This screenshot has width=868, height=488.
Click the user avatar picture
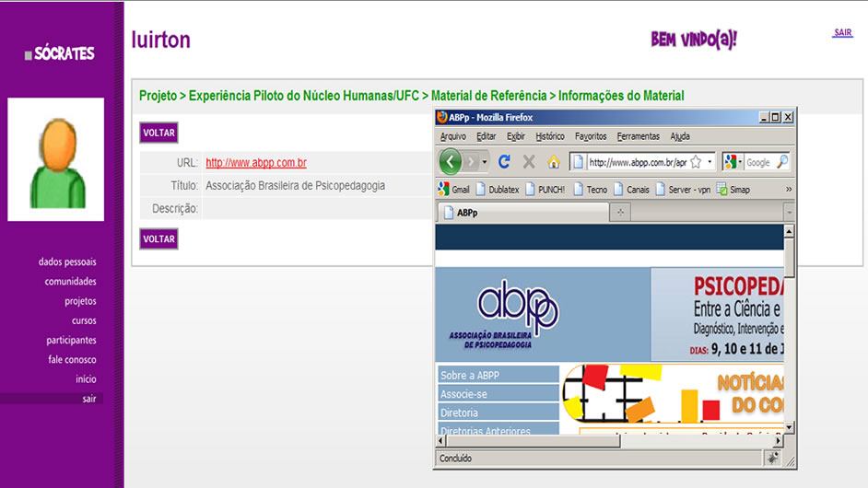coord(56,159)
